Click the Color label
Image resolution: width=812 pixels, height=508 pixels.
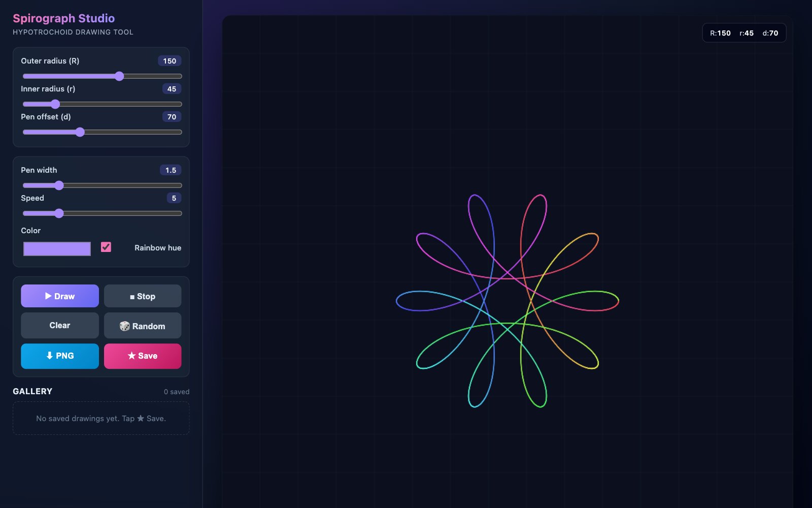(31, 231)
